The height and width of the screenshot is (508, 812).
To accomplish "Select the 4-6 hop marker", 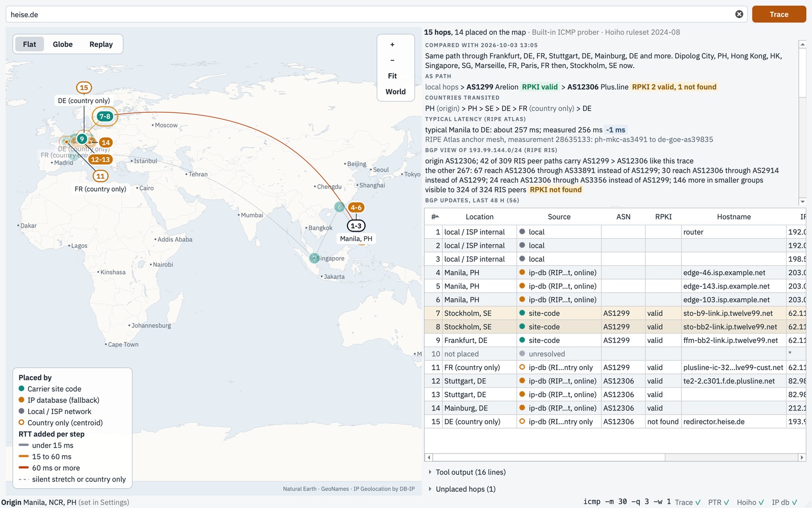I will click(x=356, y=207).
